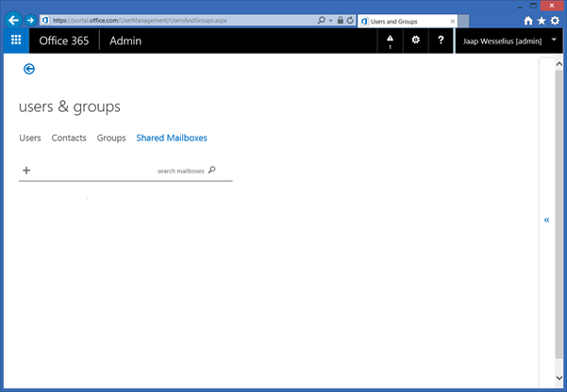The width and height of the screenshot is (567, 392).
Task: Open the help question mark icon
Action: coord(441,41)
